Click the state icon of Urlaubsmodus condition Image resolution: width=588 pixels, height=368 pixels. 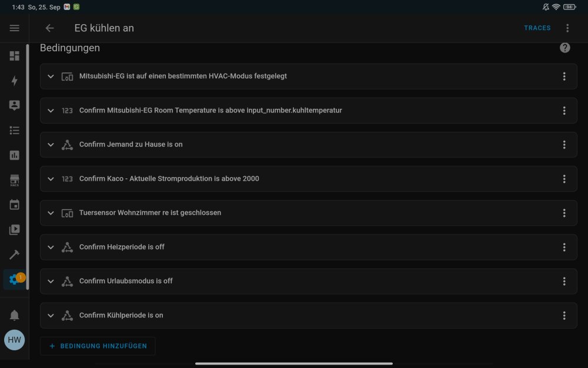[x=67, y=281]
